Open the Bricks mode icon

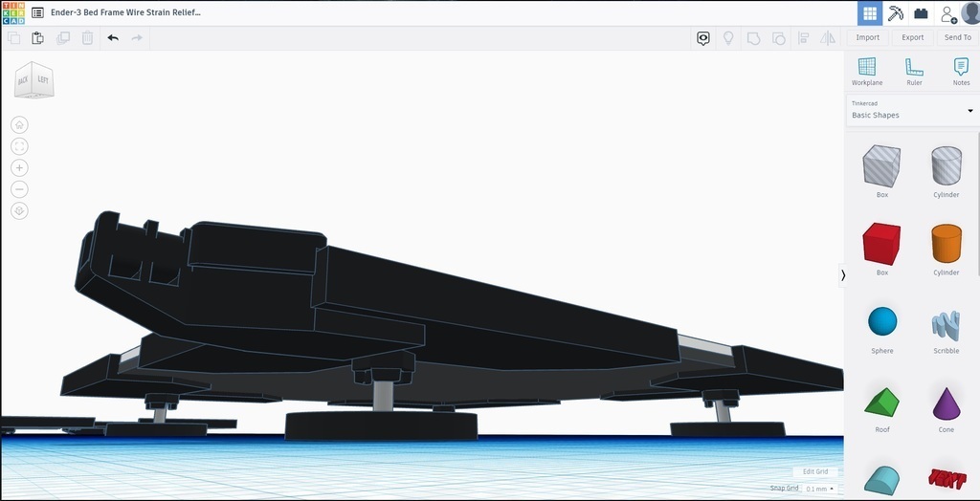[x=921, y=13]
